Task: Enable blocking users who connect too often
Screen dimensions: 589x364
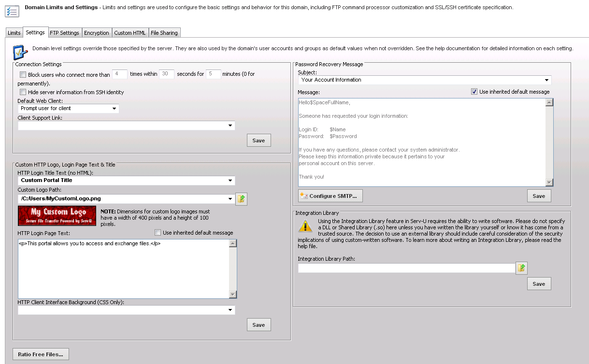Action: [x=22, y=74]
